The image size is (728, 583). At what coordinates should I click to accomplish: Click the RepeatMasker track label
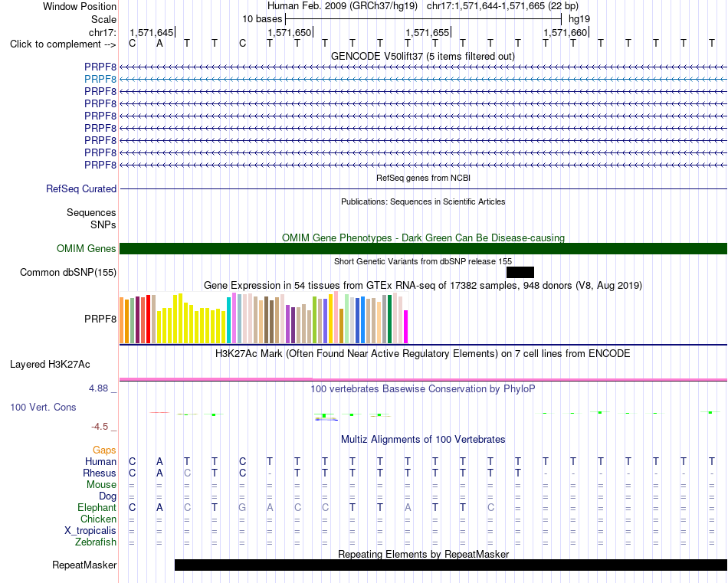click(84, 565)
